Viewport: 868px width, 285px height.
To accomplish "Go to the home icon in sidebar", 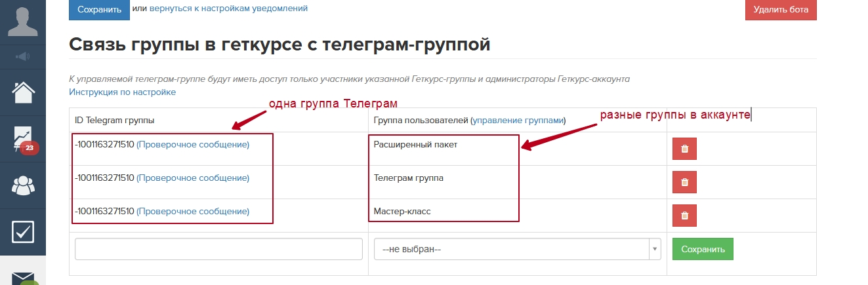I will pos(23,92).
